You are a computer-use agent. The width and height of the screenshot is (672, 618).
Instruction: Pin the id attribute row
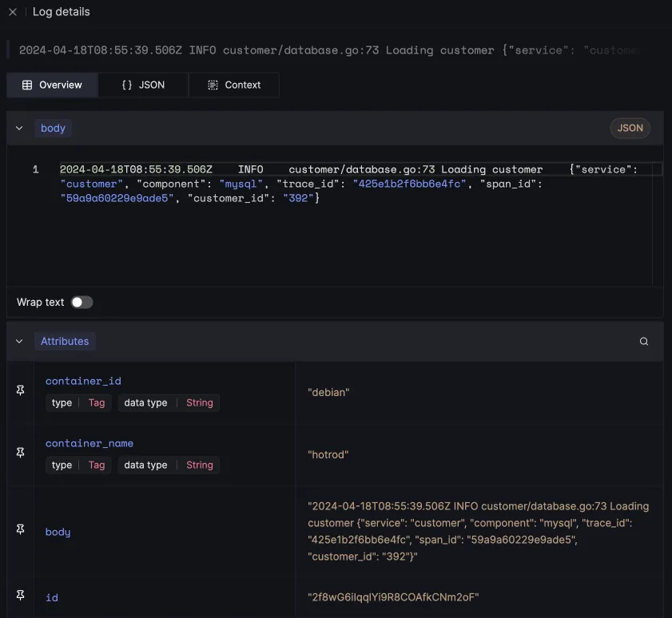(x=21, y=596)
